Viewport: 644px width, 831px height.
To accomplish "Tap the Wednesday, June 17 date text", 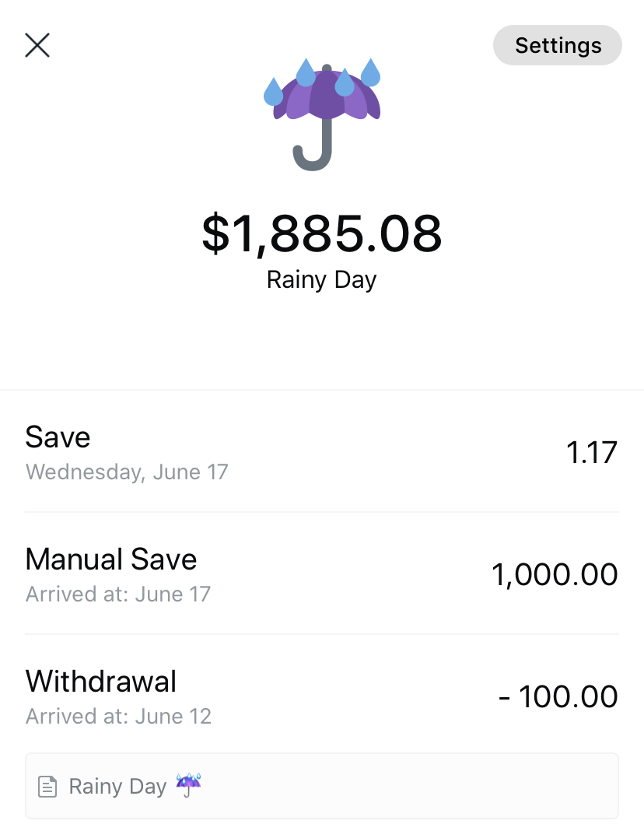I will click(x=127, y=472).
